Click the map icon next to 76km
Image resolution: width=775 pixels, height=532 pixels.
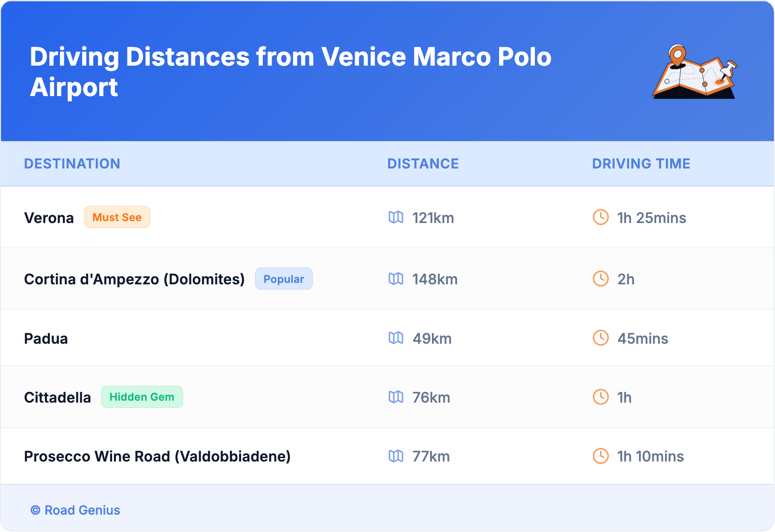point(396,397)
